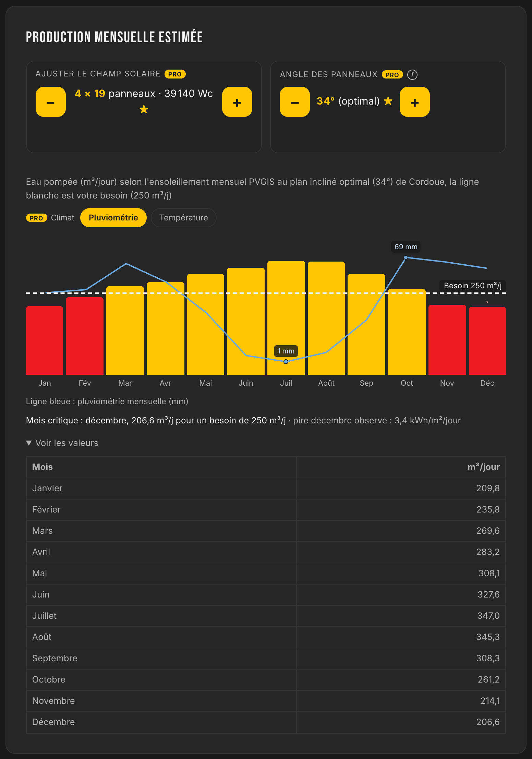
Task: Click the January red bar
Action: pyautogui.click(x=45, y=340)
